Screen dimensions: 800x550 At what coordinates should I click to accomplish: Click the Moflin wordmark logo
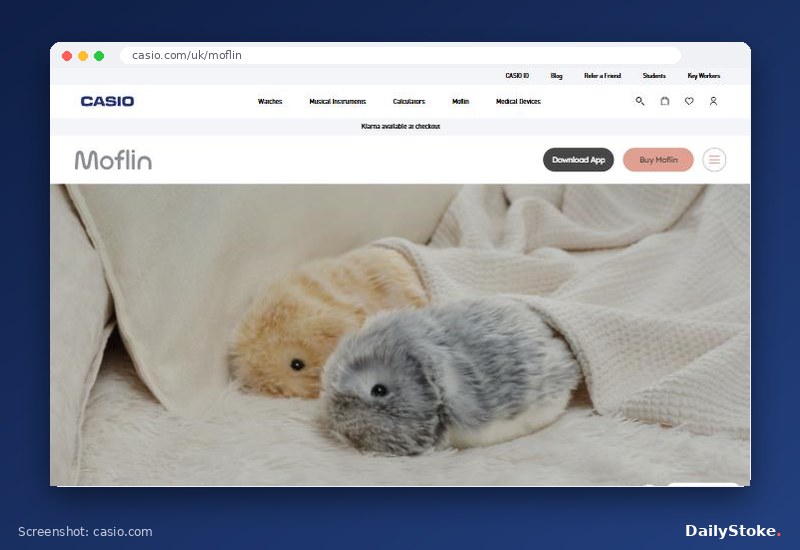(x=113, y=160)
